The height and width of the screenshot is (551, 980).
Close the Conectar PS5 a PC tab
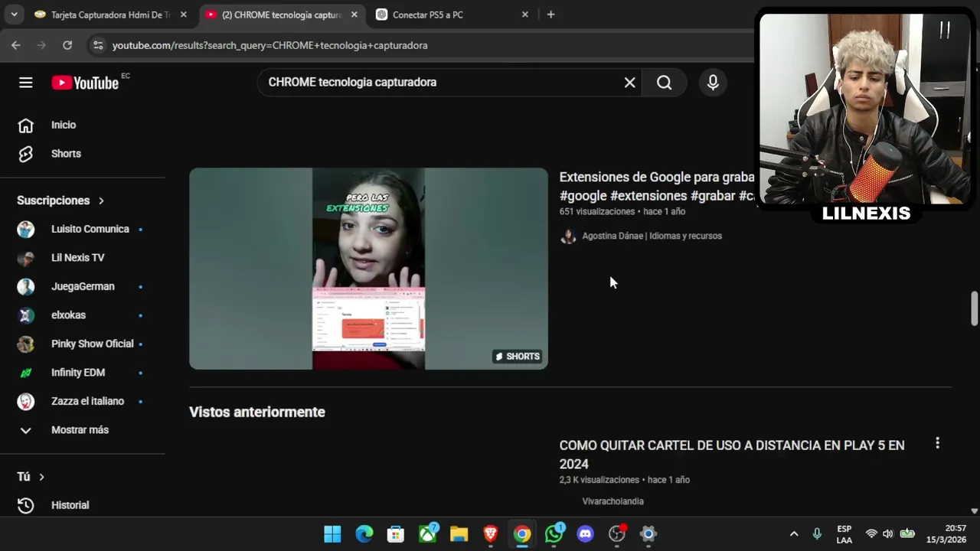tap(524, 15)
